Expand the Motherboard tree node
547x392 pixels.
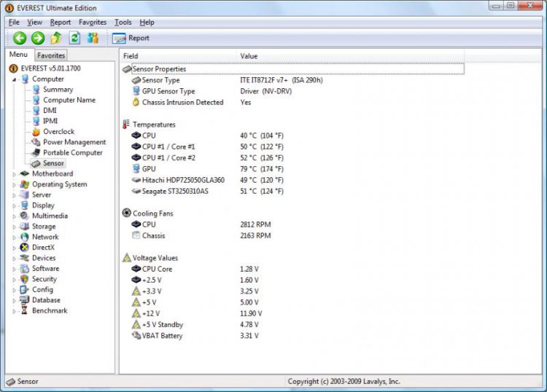tap(15, 174)
